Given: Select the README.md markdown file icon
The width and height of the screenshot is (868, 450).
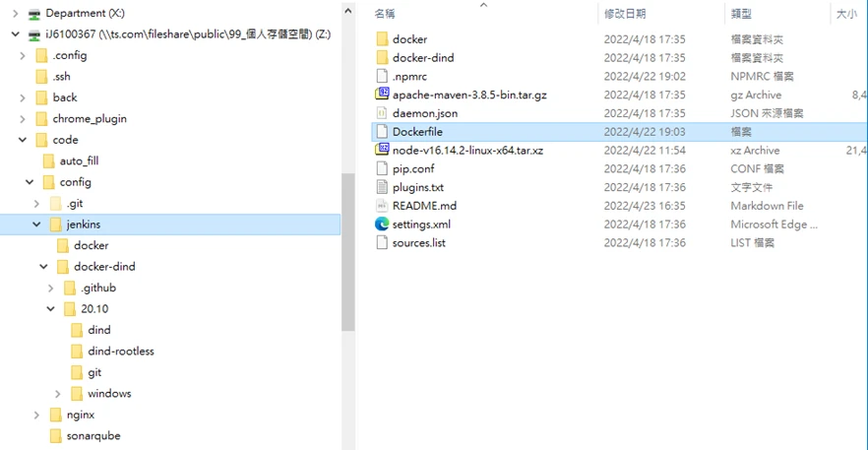Looking at the screenshot, I should [x=382, y=205].
